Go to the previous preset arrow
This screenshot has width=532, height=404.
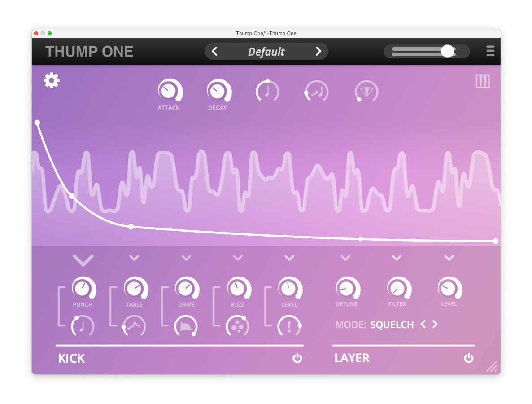pyautogui.click(x=214, y=51)
